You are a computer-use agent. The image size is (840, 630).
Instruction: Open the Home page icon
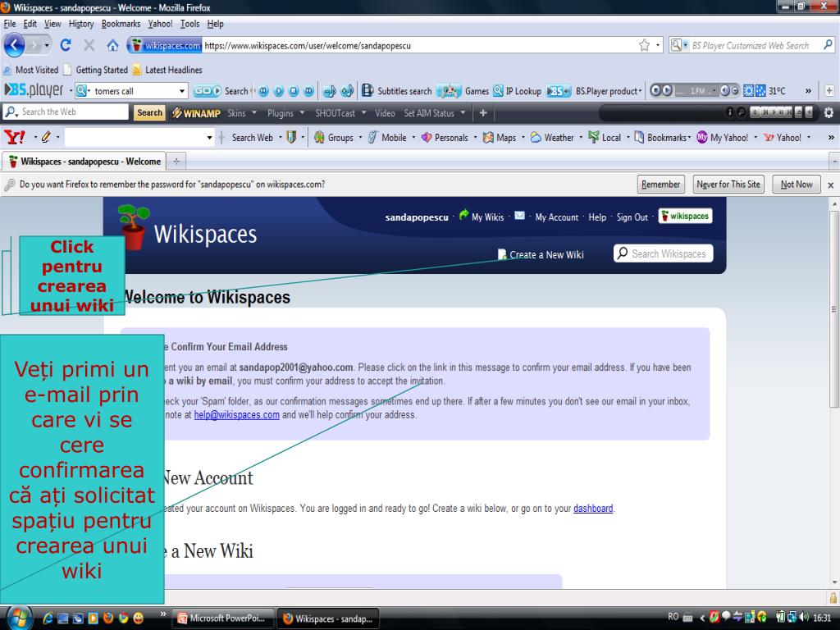pyautogui.click(x=112, y=46)
